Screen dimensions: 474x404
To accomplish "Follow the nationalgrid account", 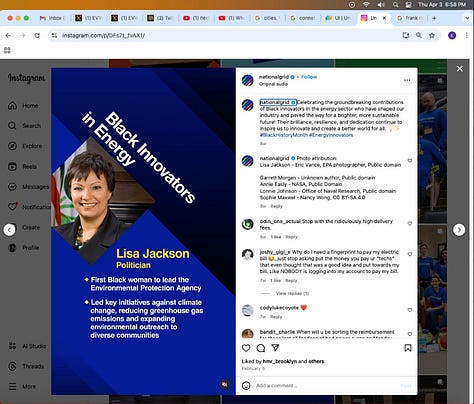I will (309, 77).
